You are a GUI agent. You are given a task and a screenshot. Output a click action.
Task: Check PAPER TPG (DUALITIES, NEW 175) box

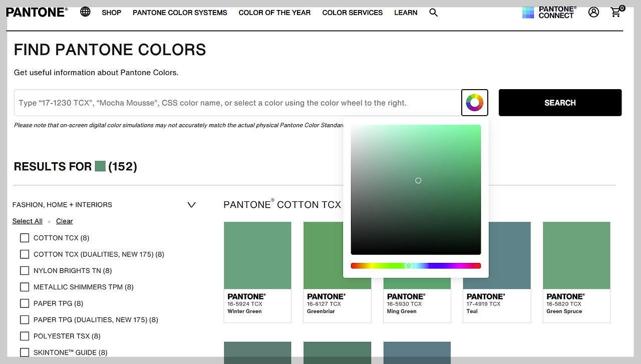[x=25, y=320]
